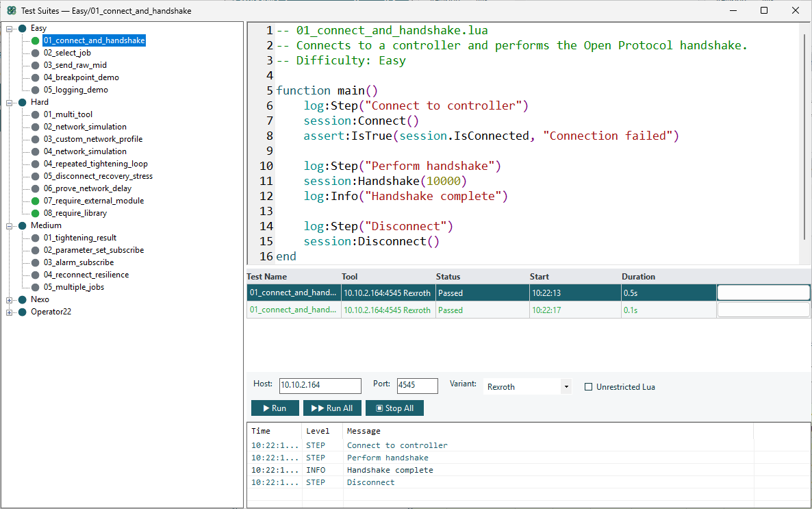Click progress bar of 0.5s result row
This screenshot has width=812, height=509.
point(763,293)
